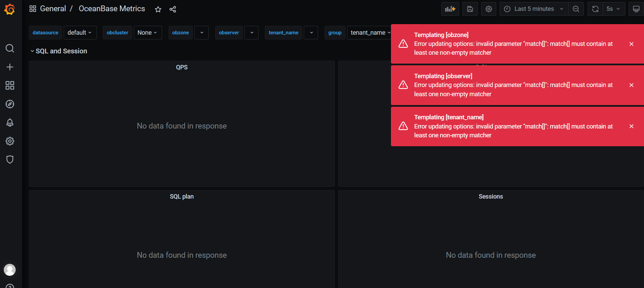The width and height of the screenshot is (644, 288).
Task: Click QPS panel's No data found message
Action: coord(182,126)
